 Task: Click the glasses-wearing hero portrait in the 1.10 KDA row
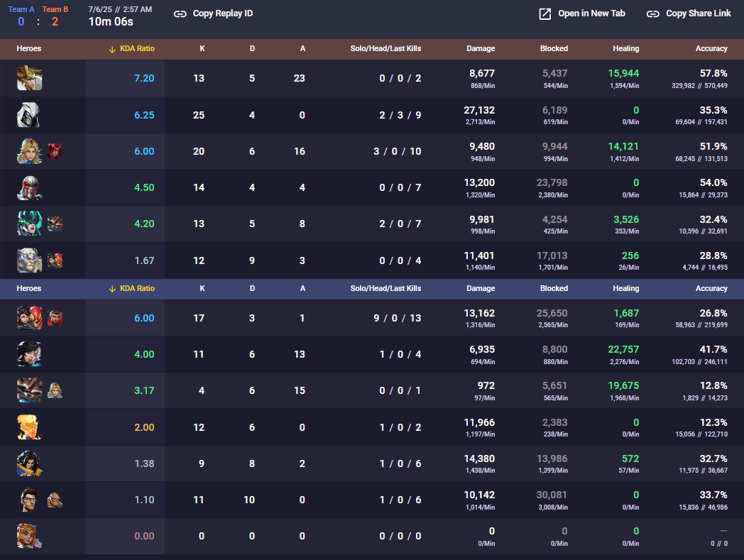tap(29, 500)
